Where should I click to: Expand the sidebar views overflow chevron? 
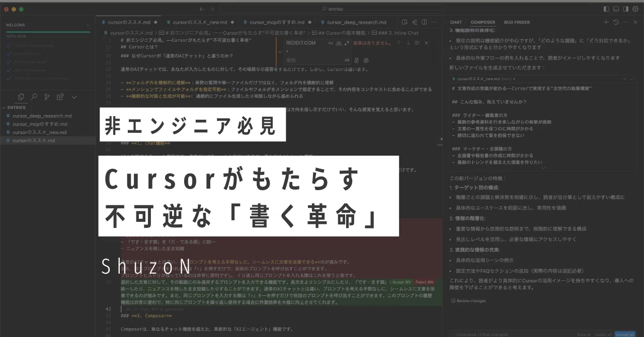coord(74,97)
